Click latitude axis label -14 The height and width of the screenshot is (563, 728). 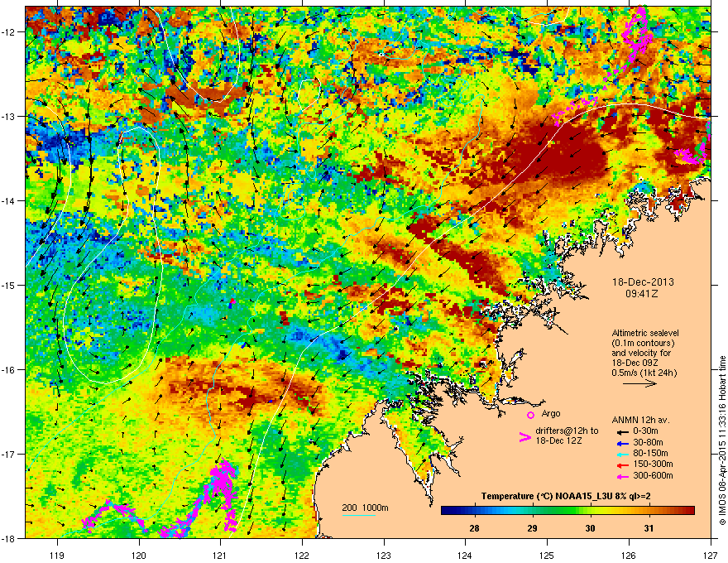tap(8, 200)
